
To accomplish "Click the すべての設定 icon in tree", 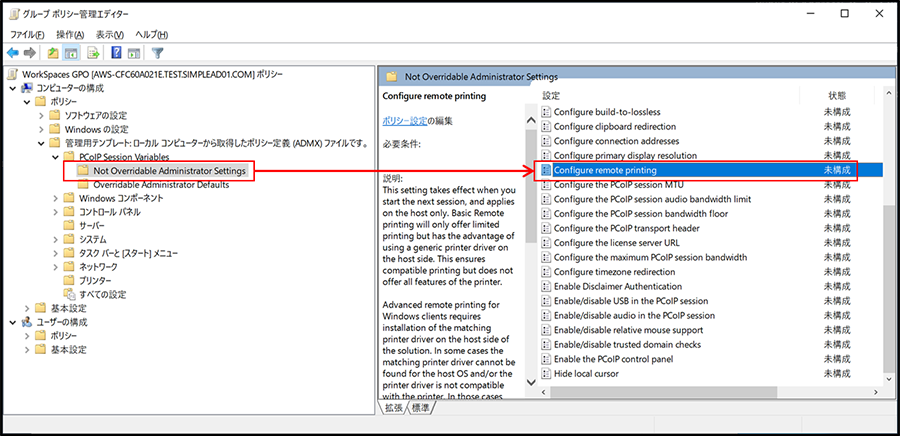I will pos(69,294).
